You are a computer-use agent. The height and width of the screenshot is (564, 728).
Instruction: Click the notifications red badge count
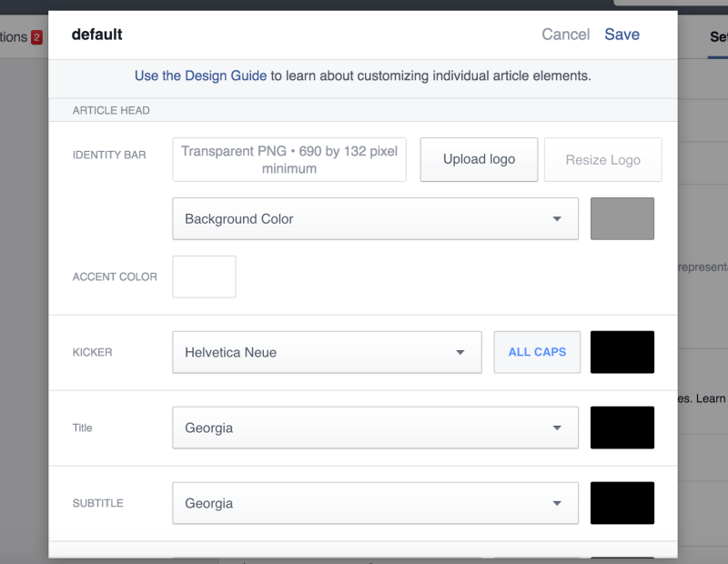pyautogui.click(x=37, y=37)
